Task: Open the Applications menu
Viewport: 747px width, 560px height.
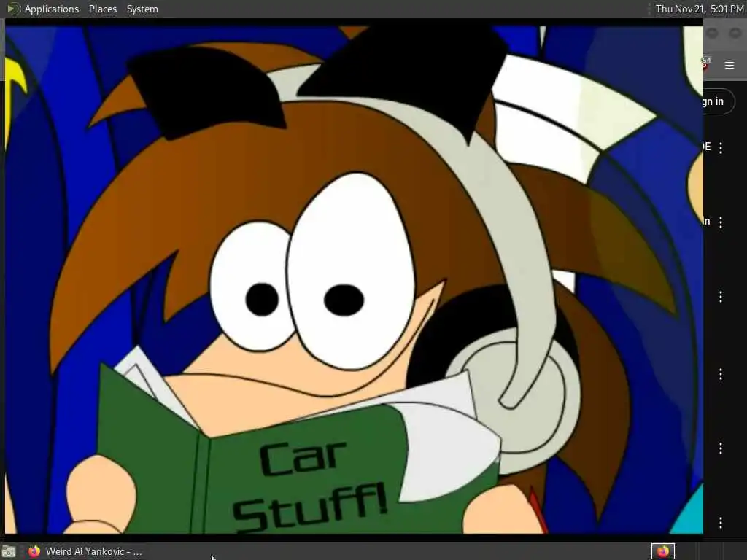Action: [x=52, y=9]
